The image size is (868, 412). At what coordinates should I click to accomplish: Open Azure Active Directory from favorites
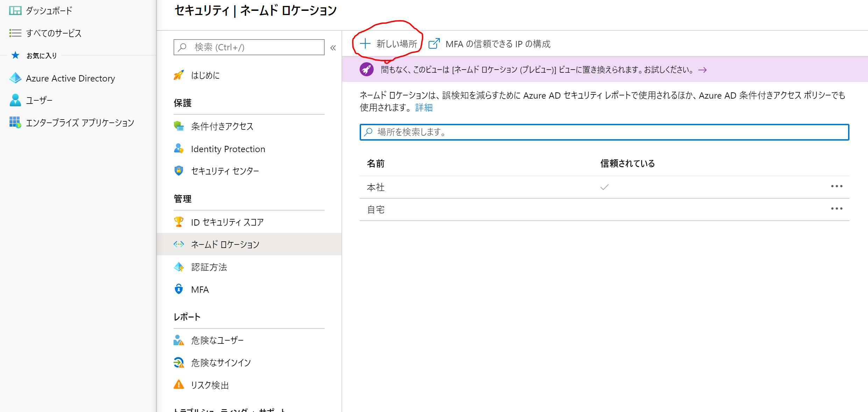click(x=70, y=78)
